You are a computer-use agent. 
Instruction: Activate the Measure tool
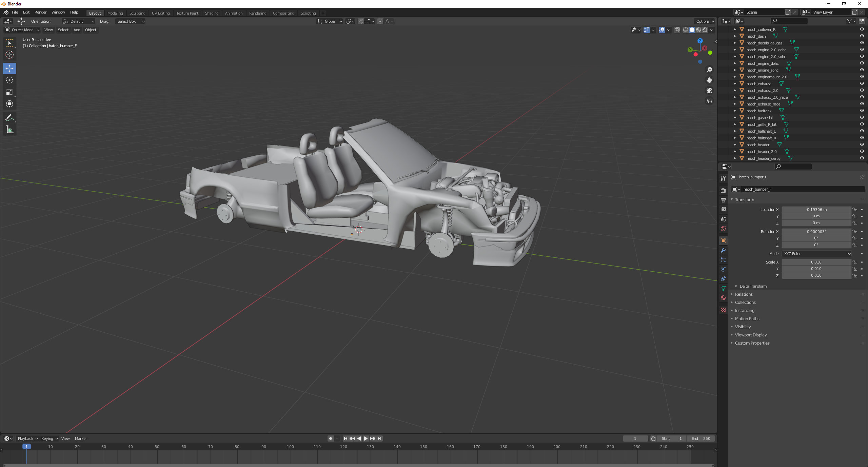[x=9, y=130]
